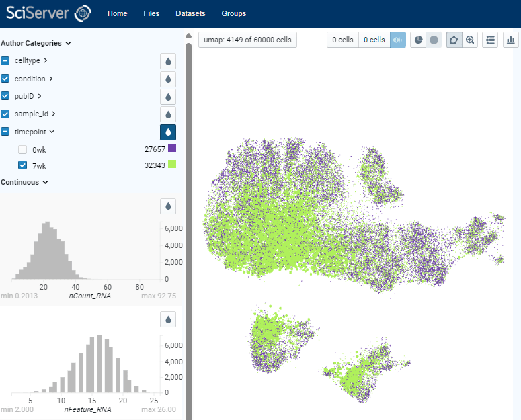
Task: Open the Datasets menu
Action: [x=190, y=13]
